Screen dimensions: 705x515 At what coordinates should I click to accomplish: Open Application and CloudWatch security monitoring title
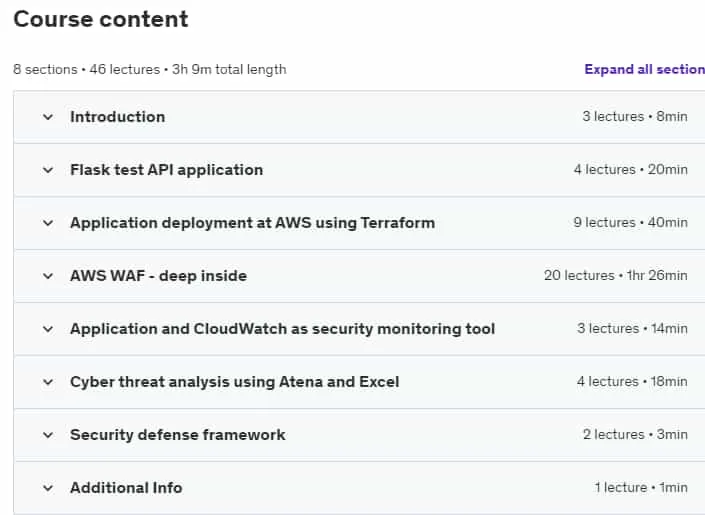[x=282, y=329]
